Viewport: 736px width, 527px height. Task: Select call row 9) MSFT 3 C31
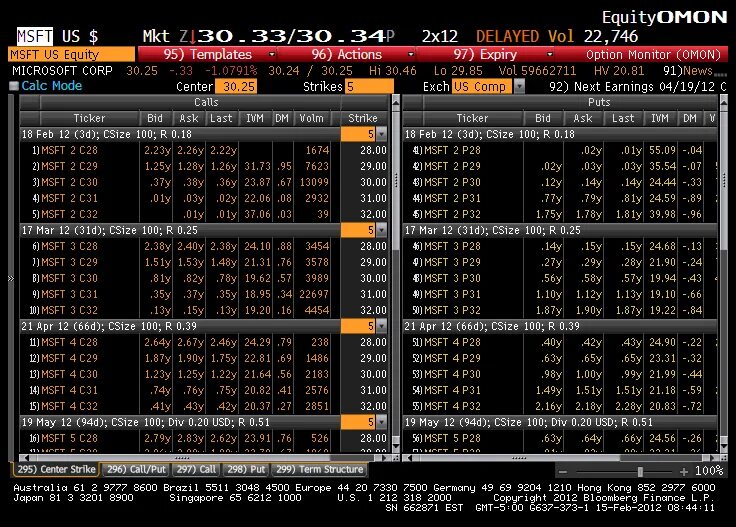pos(204,294)
